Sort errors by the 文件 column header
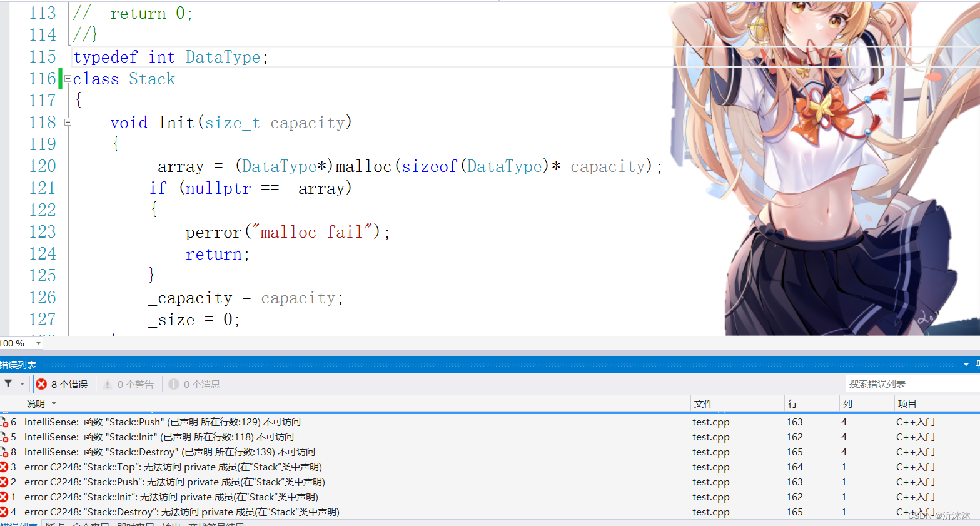This screenshot has height=526, width=980. (x=704, y=403)
